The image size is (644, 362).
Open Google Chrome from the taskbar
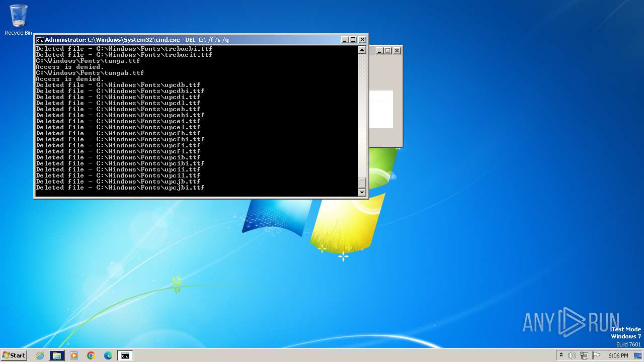pyautogui.click(x=91, y=355)
